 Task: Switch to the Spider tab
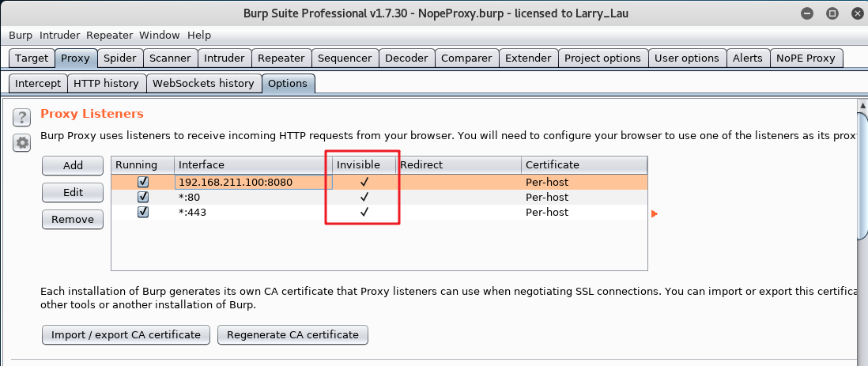[119, 58]
